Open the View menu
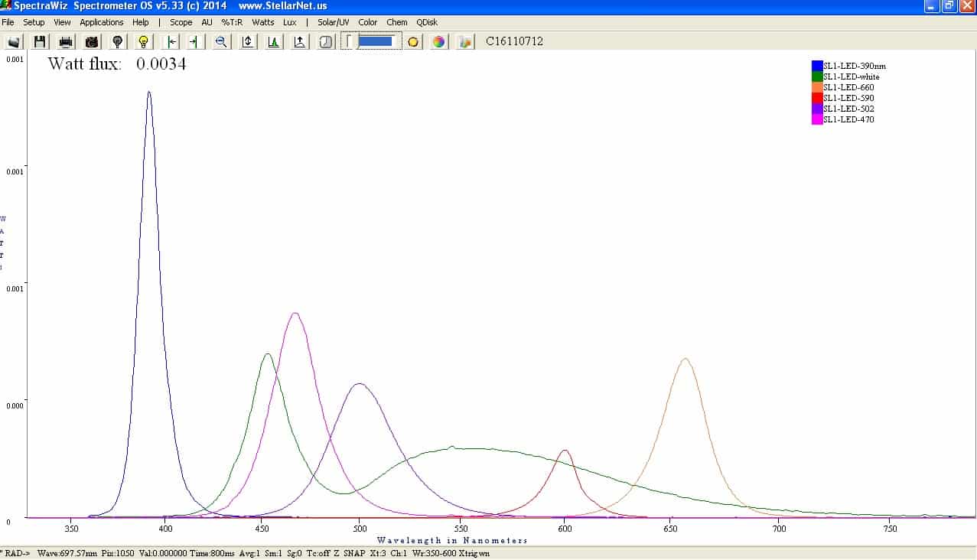Viewport: 977px width, 560px height. [62, 22]
